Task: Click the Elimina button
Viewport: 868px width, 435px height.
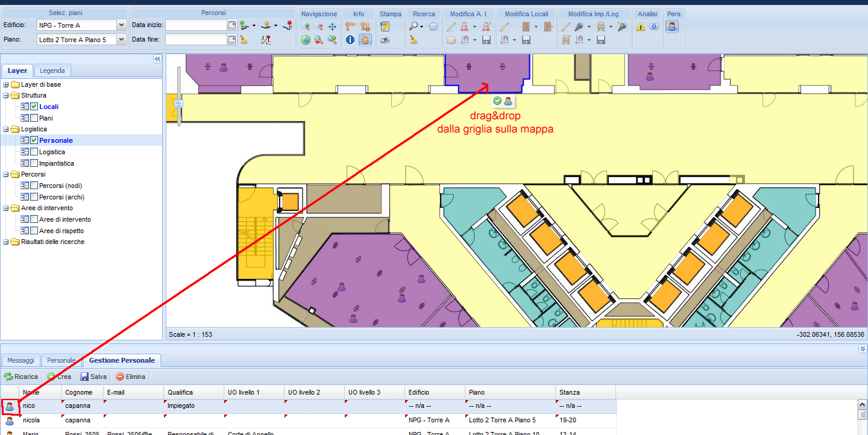Action: [x=130, y=377]
